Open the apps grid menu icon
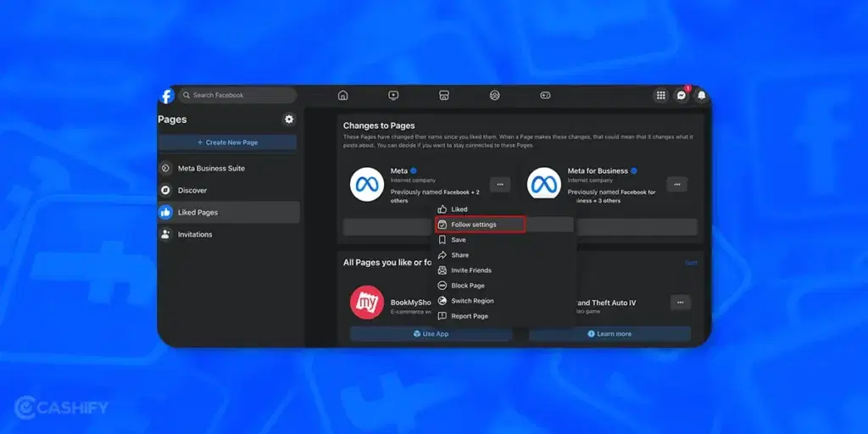Screen dimensions: 868x434 [661, 95]
